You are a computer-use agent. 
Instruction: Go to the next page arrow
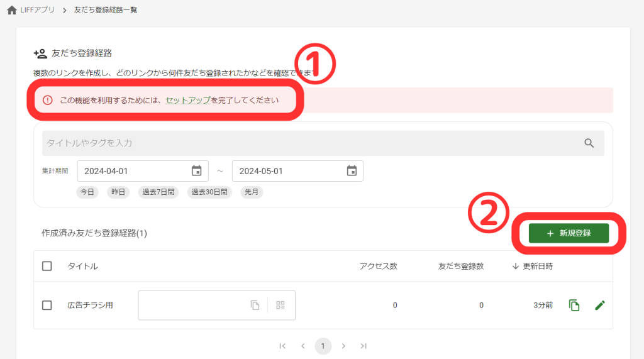pyautogui.click(x=343, y=346)
